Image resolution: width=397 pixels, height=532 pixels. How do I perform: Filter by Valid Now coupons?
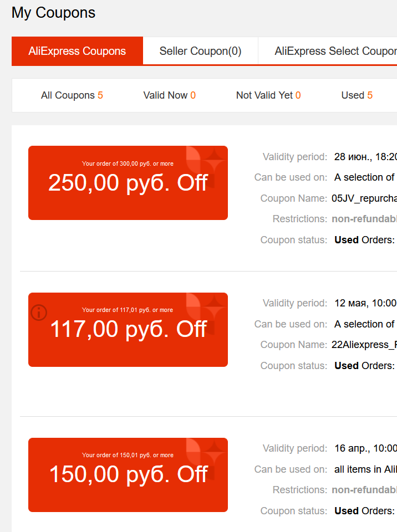click(169, 95)
